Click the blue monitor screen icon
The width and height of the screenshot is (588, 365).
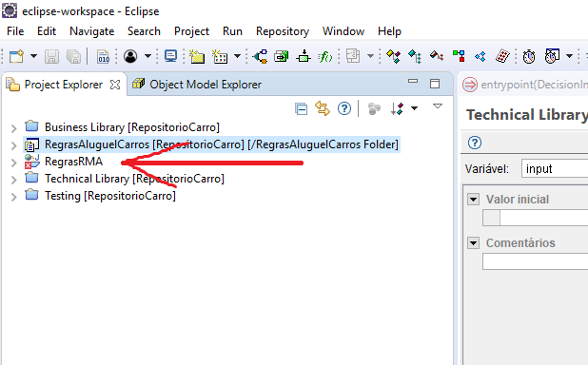tap(170, 56)
